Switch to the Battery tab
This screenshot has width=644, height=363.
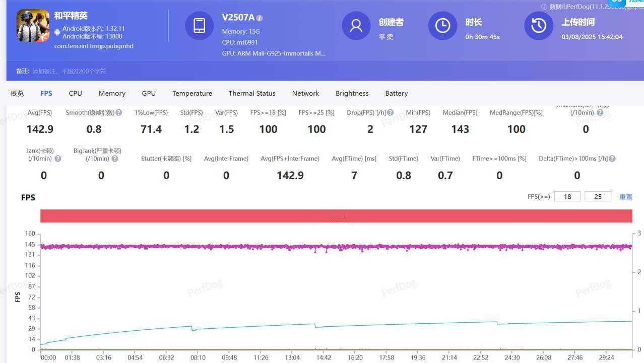click(397, 93)
